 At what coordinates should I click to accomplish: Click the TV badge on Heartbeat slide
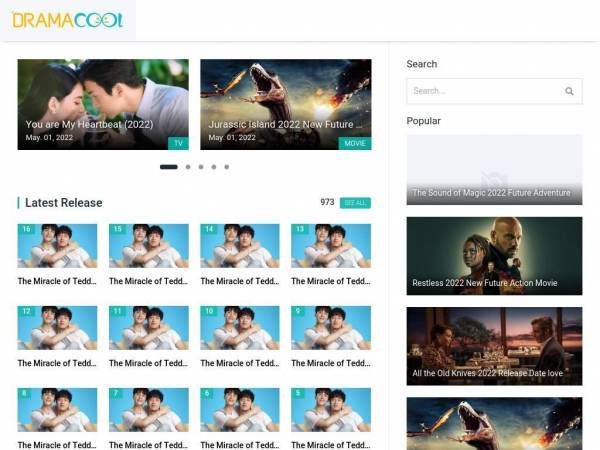pyautogui.click(x=178, y=143)
